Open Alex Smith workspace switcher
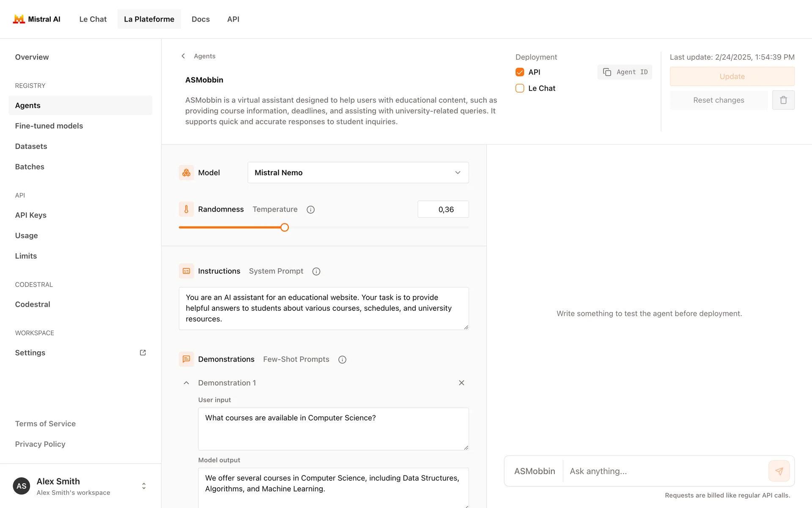The height and width of the screenshot is (508, 812). click(x=144, y=486)
